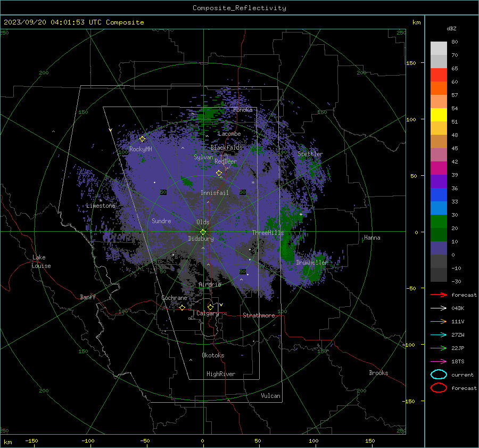Click the white 04DK arrow in legend
This screenshot has width=479, height=448.
[x=439, y=308]
